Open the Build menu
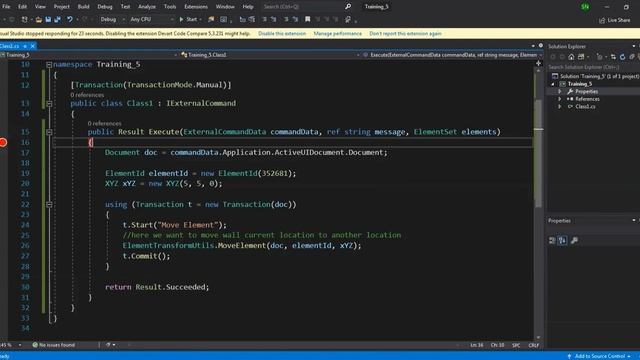640x360 pixels. point(83,7)
